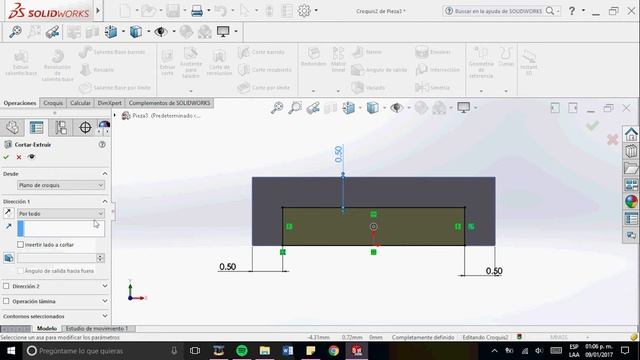Click Zoom to fit in view toolbar

(277, 108)
